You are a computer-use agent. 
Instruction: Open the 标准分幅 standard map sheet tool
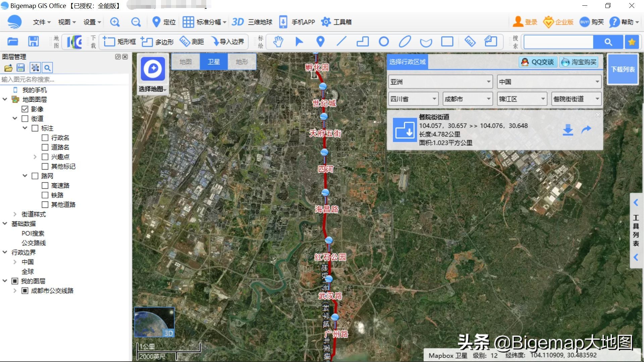(202, 22)
